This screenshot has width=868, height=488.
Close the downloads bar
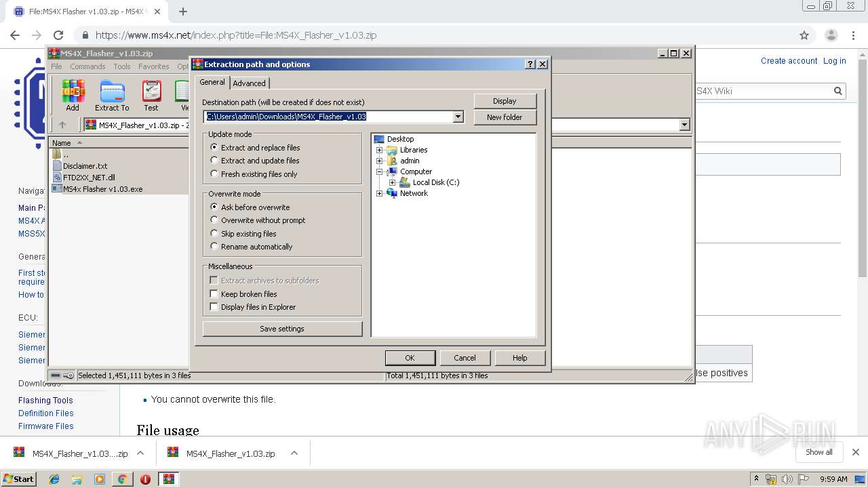tap(856, 452)
